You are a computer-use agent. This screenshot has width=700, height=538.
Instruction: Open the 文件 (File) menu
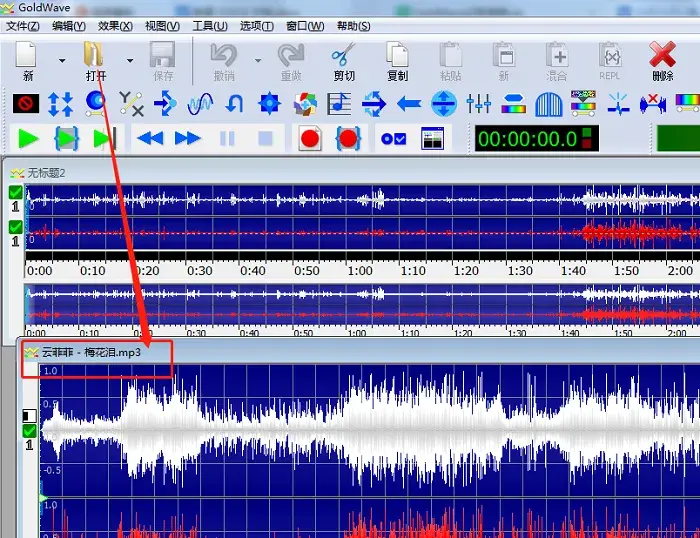(23, 26)
